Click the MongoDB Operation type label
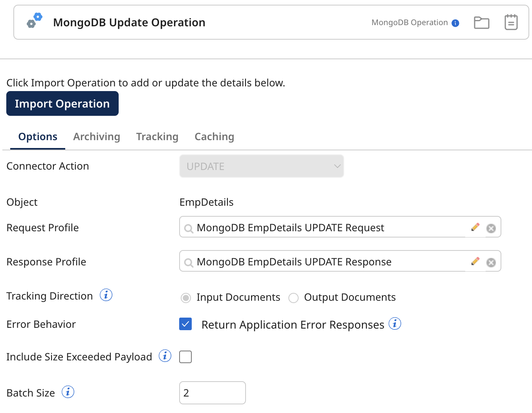Viewport: 532px width, 413px height. point(410,23)
